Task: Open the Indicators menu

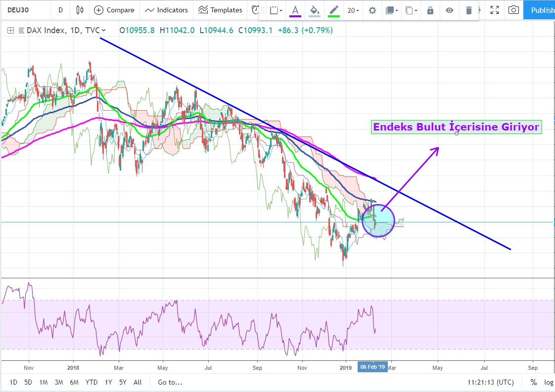Action: point(167,10)
